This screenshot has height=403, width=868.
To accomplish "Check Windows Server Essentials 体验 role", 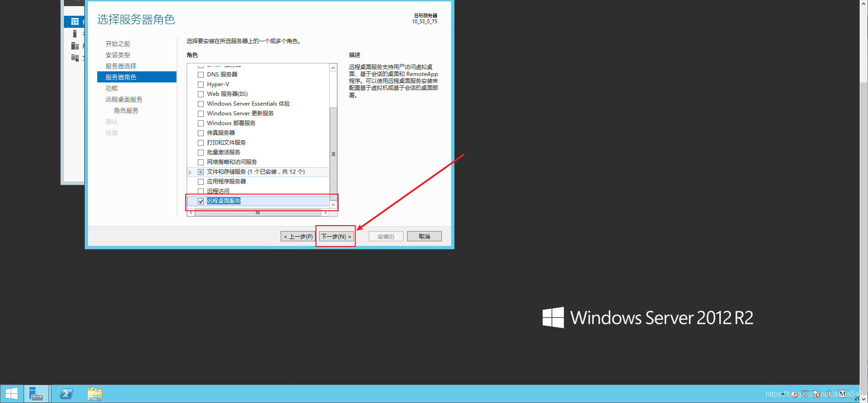I will click(x=201, y=104).
